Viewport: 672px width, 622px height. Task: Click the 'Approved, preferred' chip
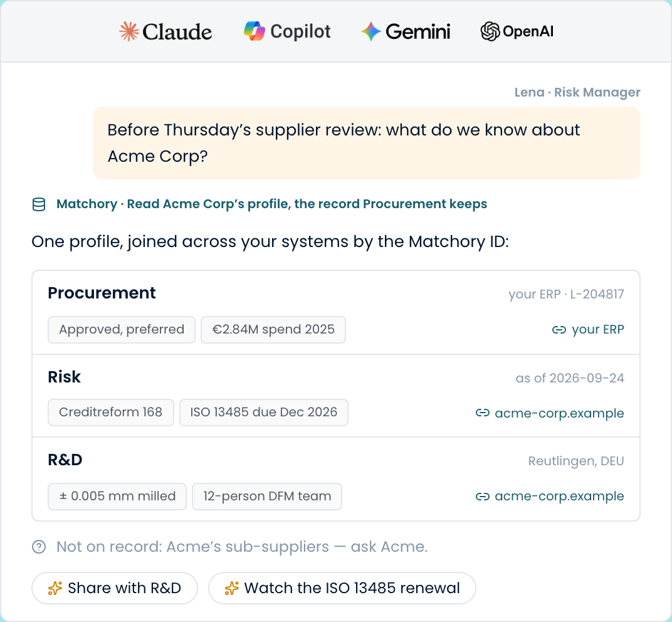(122, 330)
